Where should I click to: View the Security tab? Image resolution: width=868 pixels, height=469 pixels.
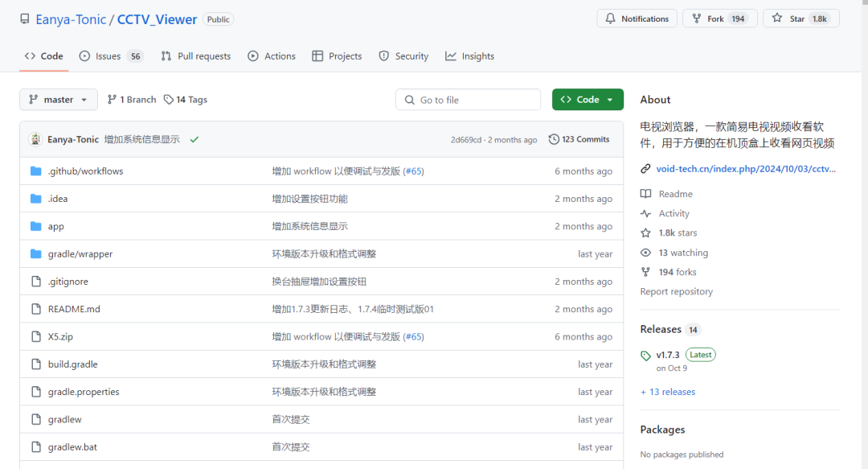click(403, 56)
